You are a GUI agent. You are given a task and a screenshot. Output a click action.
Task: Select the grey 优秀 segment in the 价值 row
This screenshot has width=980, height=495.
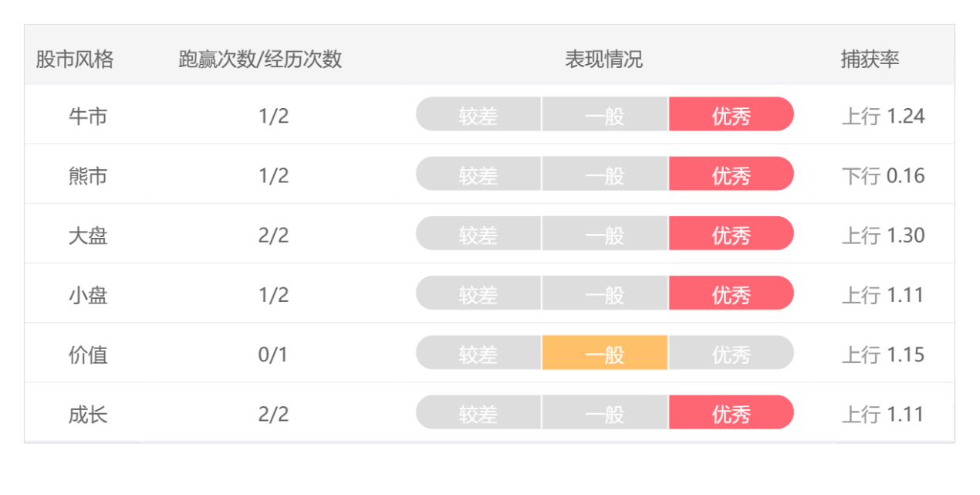tap(731, 353)
